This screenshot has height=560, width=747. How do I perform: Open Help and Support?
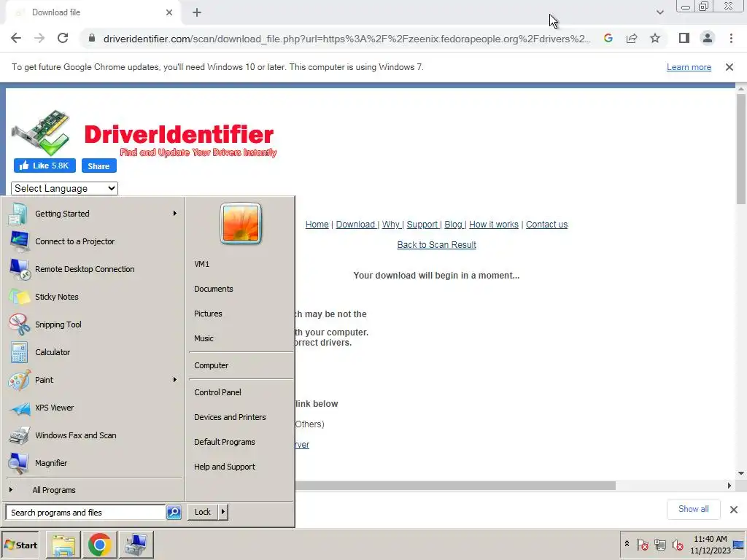coord(225,467)
